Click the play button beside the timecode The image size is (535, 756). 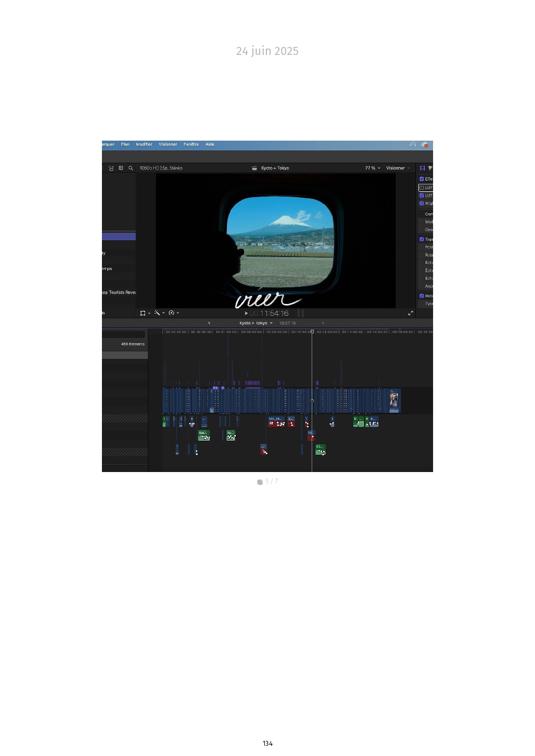coord(246,313)
